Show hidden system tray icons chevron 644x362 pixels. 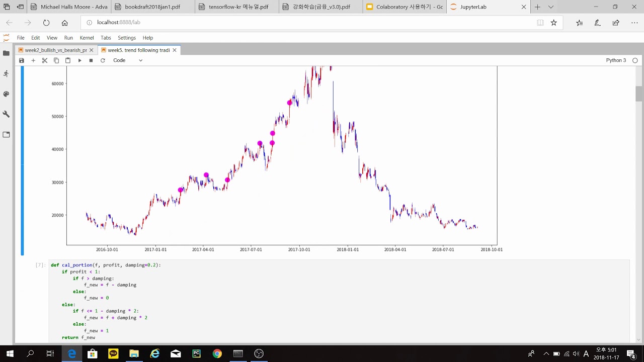[x=546, y=353]
